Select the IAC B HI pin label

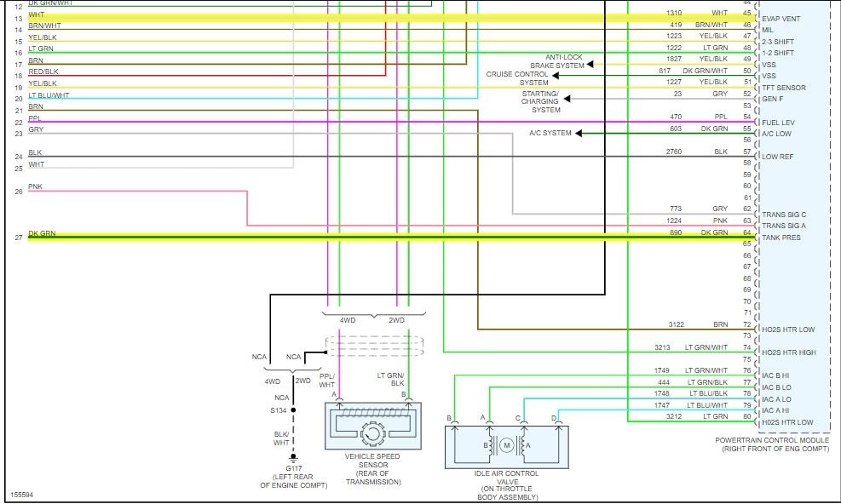pyautogui.click(x=775, y=375)
